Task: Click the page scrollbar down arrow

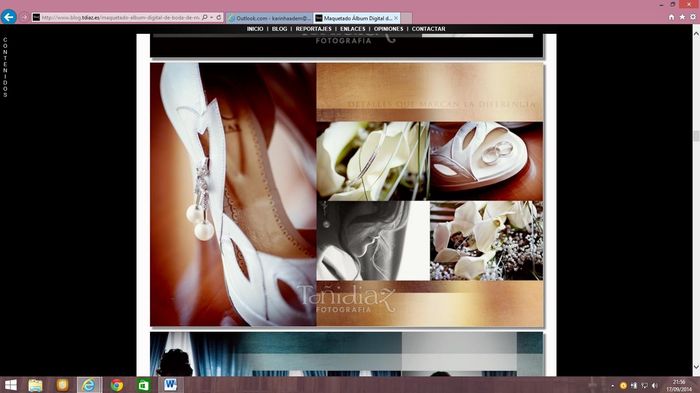Action: coord(696,368)
